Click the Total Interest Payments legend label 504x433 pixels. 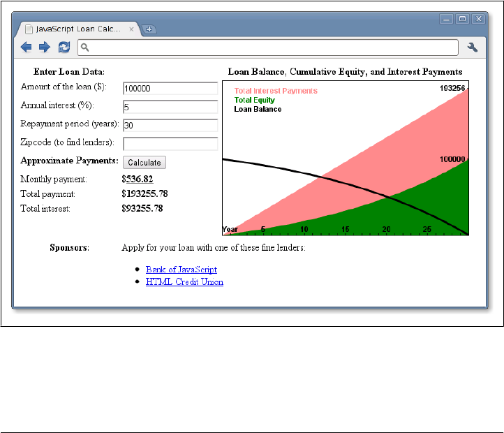point(276,91)
